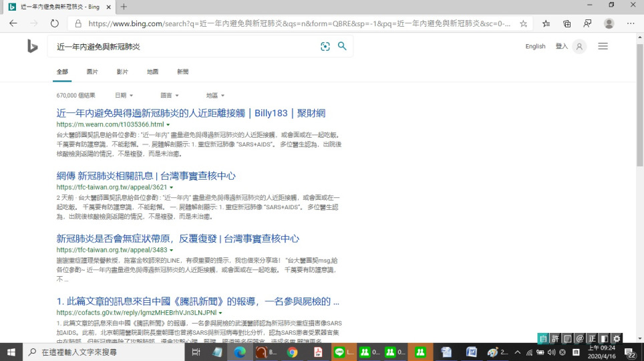Expand the 地區 filter dropdown
Viewport: 644px width, 361px height.
215,96
